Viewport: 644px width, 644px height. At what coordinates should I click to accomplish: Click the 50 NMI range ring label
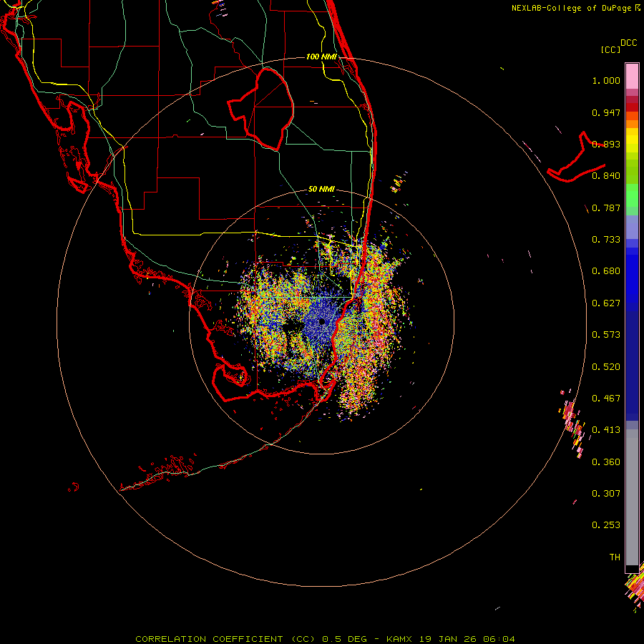coord(321,189)
